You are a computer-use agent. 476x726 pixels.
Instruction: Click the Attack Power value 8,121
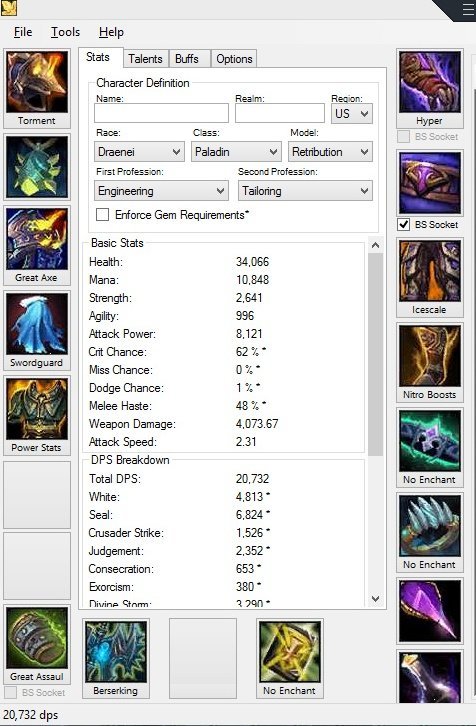pos(249,334)
